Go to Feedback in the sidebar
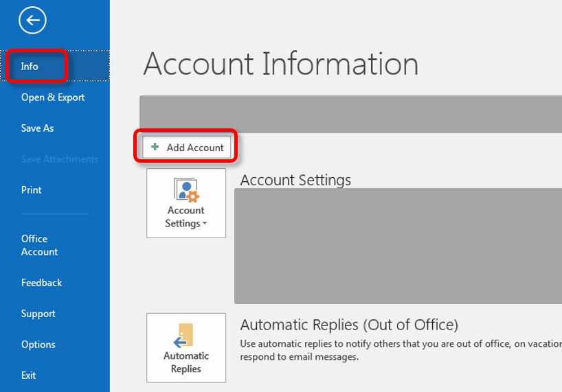The image size is (562, 392). [42, 282]
